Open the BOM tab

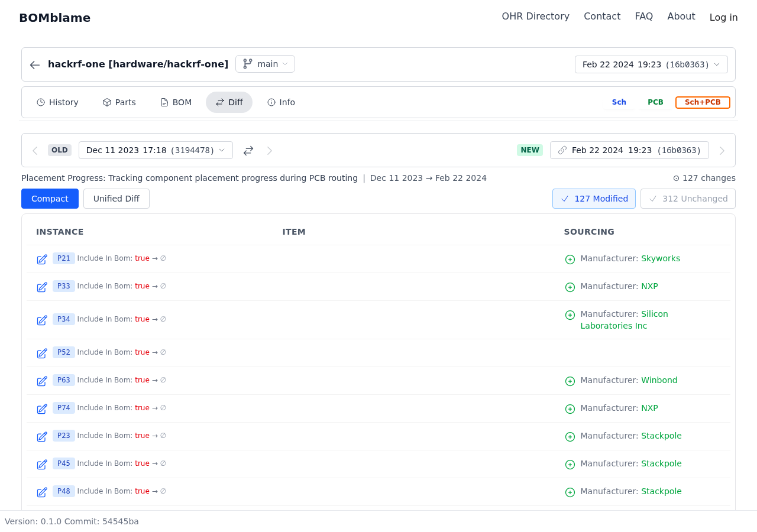coord(176,102)
